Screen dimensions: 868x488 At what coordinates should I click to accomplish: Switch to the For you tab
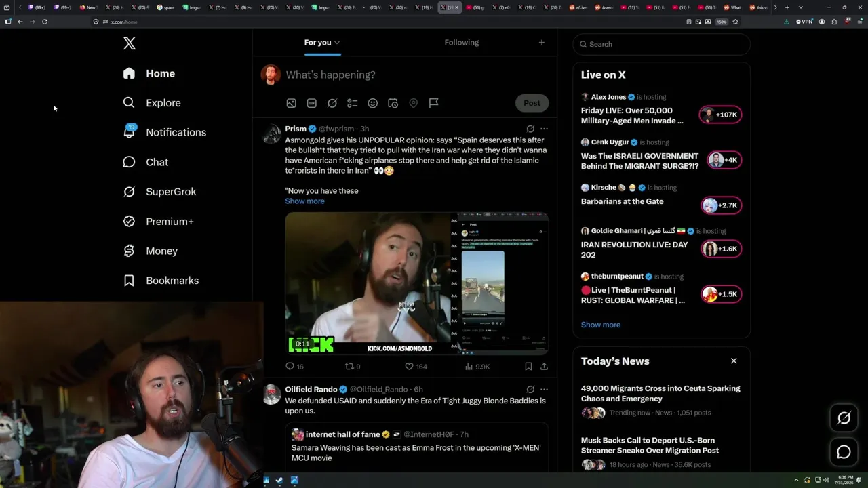point(322,43)
